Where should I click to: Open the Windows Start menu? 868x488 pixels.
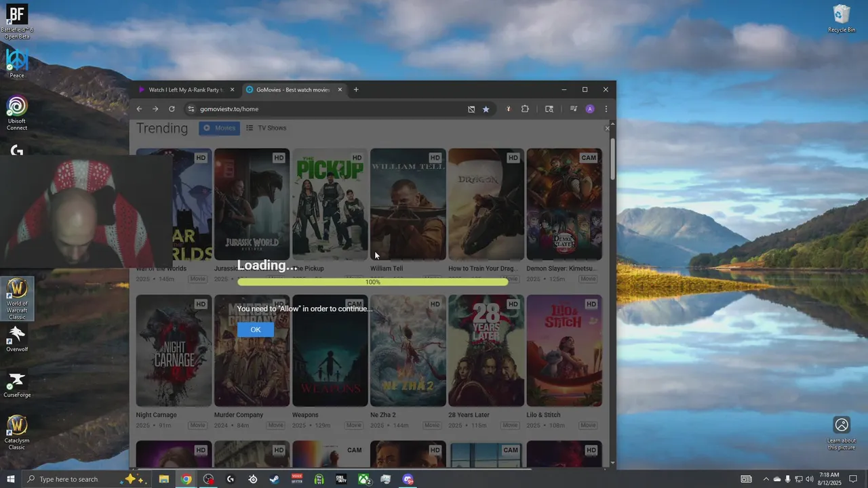coord(11,479)
